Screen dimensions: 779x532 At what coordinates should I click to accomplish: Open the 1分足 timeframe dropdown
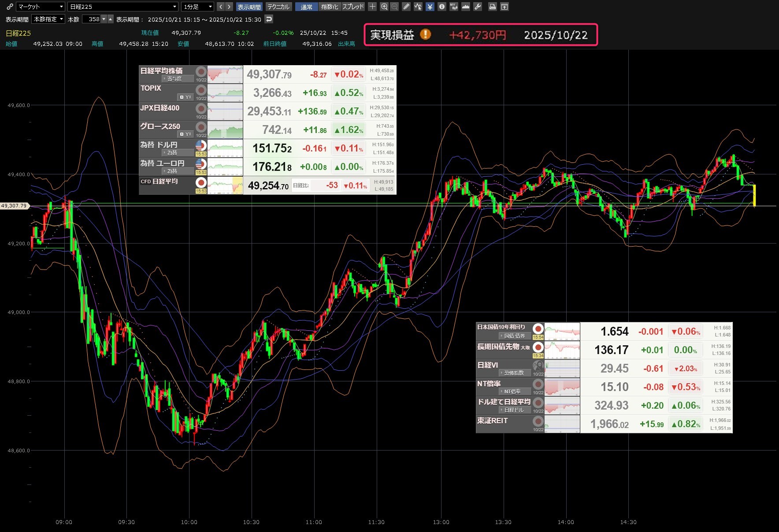coord(197,7)
